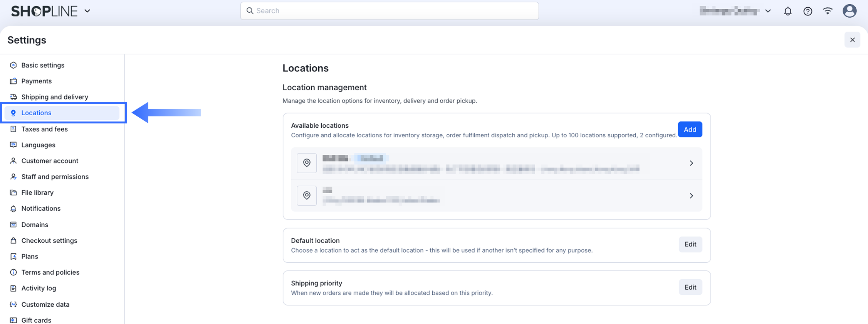Go to Taxes and fees
The width and height of the screenshot is (868, 324).
point(45,129)
